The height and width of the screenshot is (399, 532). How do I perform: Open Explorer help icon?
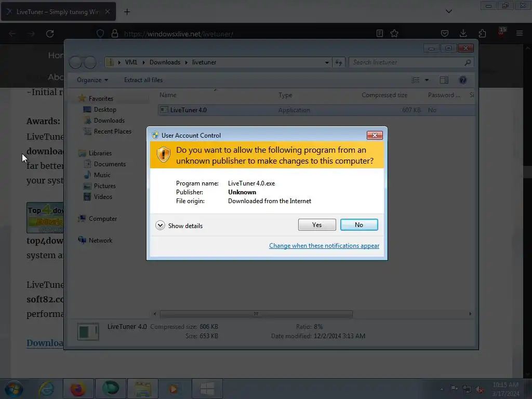click(463, 80)
